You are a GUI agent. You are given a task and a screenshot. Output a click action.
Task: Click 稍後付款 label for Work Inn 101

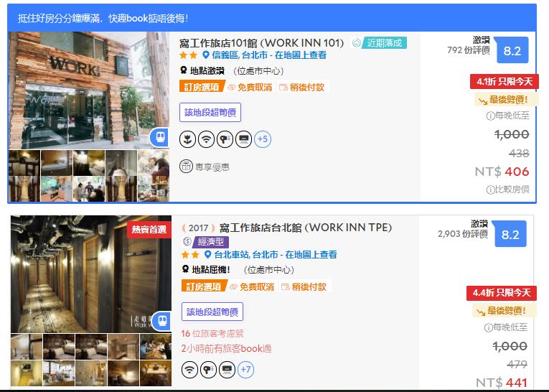pyautogui.click(x=306, y=87)
